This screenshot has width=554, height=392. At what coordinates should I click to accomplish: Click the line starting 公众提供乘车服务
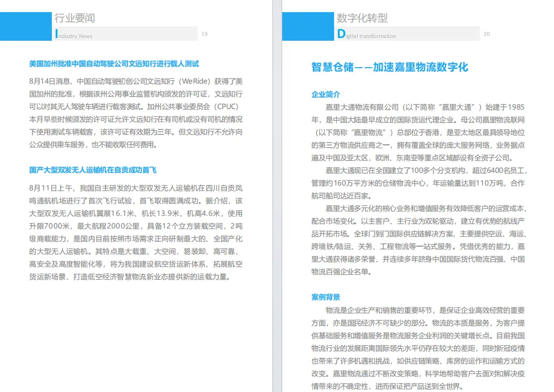[93, 145]
